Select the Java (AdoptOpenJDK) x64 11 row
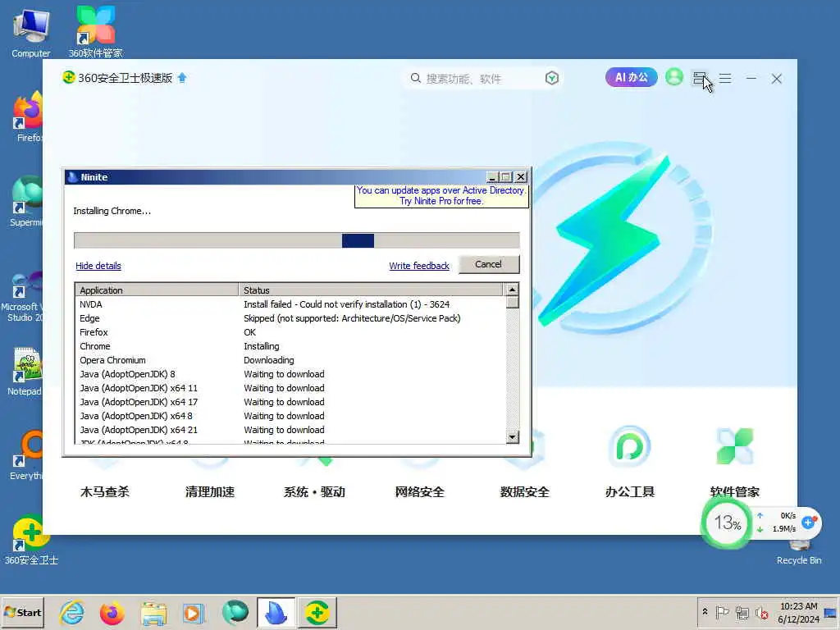This screenshot has width=840, height=630. 291,388
